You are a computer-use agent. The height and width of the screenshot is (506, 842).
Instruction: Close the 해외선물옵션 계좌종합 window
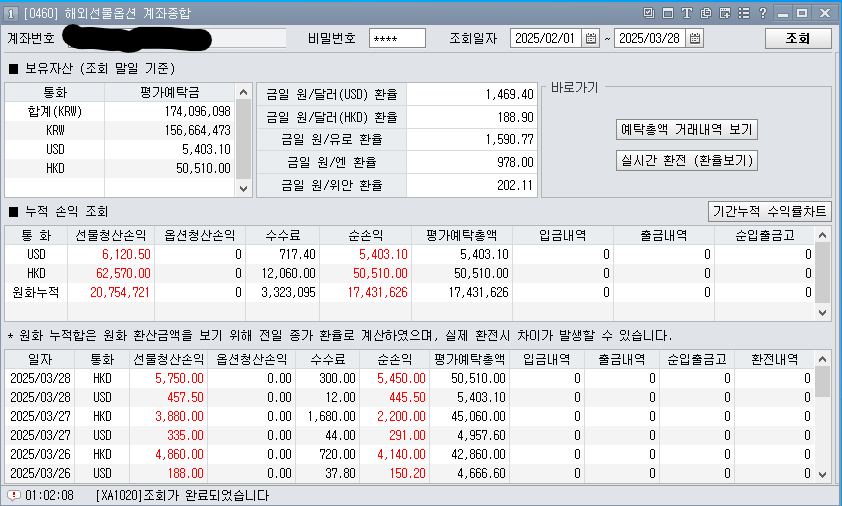825,13
